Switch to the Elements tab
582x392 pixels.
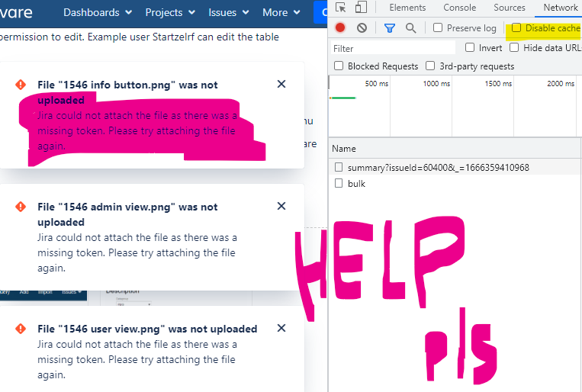click(407, 8)
